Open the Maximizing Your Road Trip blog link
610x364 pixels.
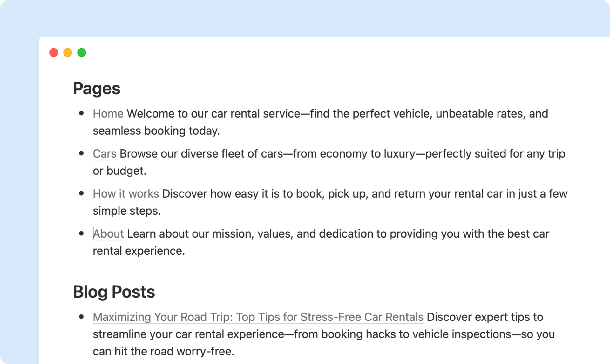tap(258, 317)
